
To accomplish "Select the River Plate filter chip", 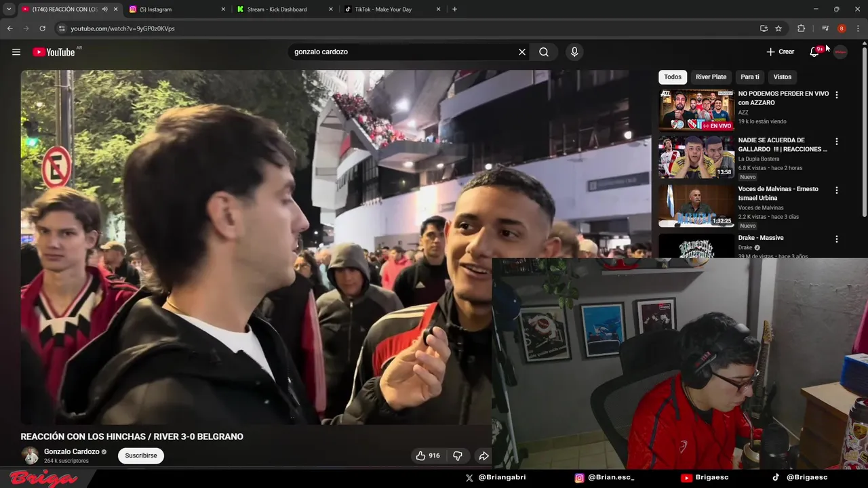I will (x=711, y=77).
